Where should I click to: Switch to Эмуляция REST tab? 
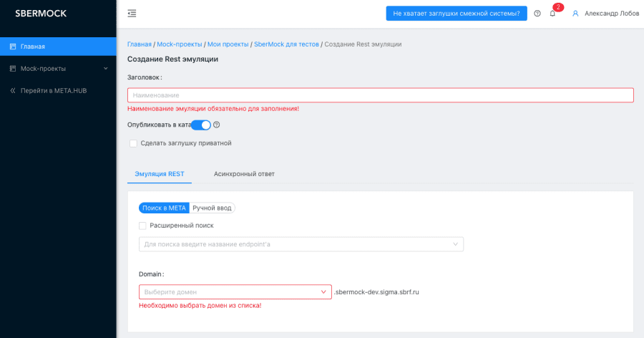160,174
